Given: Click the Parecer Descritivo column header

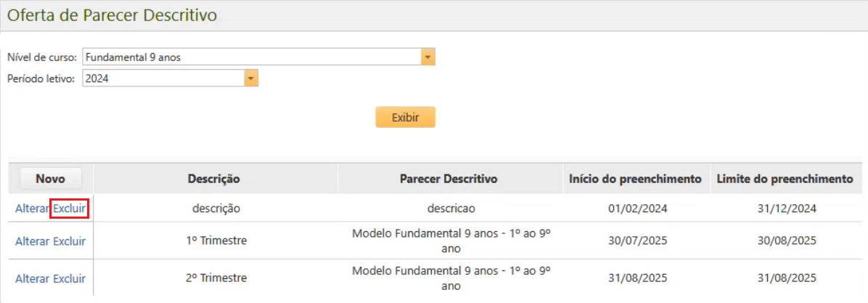Looking at the screenshot, I should pos(449,178).
